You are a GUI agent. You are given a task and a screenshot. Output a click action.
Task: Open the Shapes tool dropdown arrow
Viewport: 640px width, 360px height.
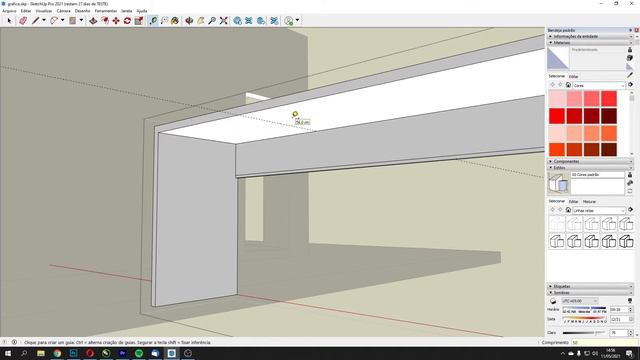click(x=81, y=20)
